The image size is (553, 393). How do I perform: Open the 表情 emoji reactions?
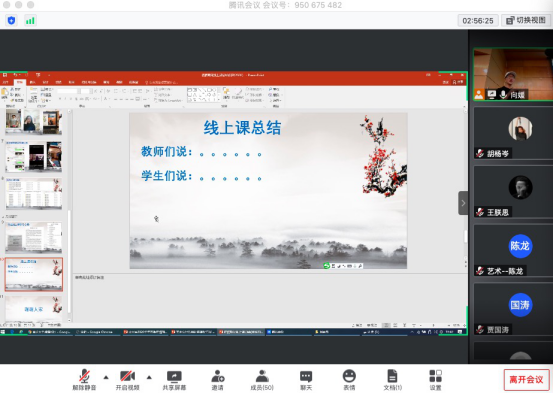349,380
